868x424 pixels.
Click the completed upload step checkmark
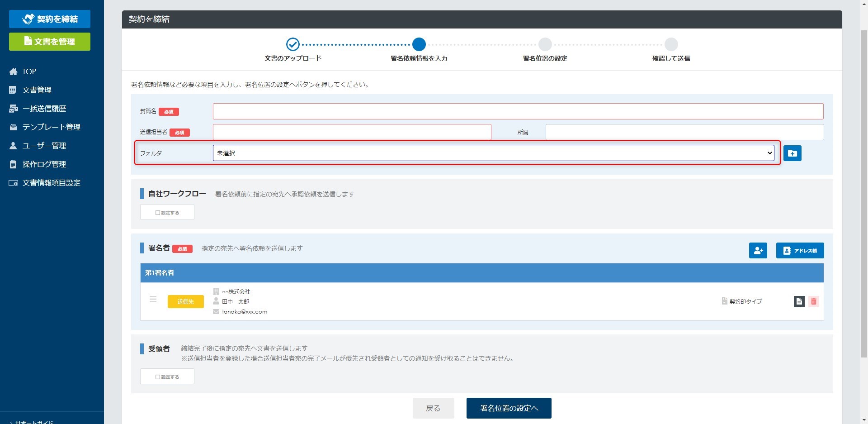point(292,44)
